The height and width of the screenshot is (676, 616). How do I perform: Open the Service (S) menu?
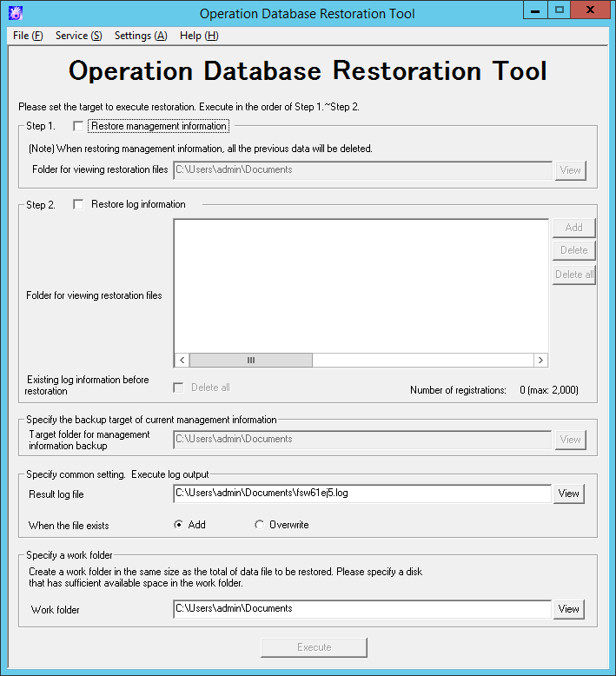[79, 36]
